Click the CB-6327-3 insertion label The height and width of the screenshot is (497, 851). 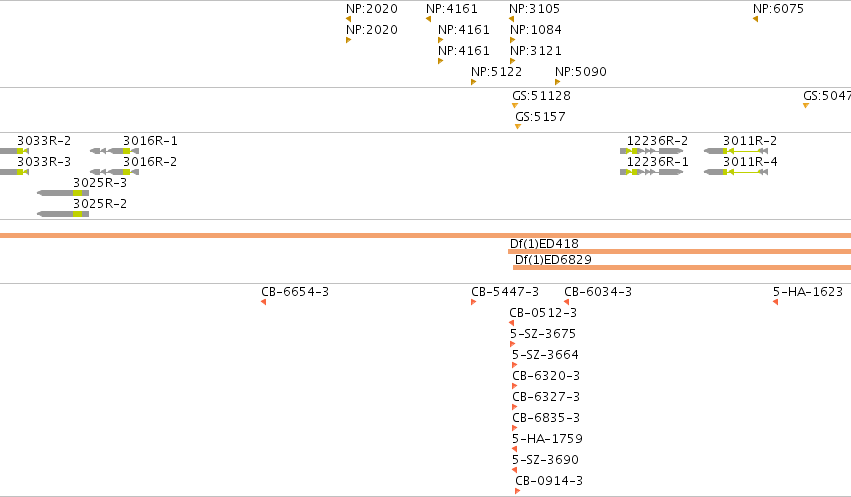[x=546, y=397]
